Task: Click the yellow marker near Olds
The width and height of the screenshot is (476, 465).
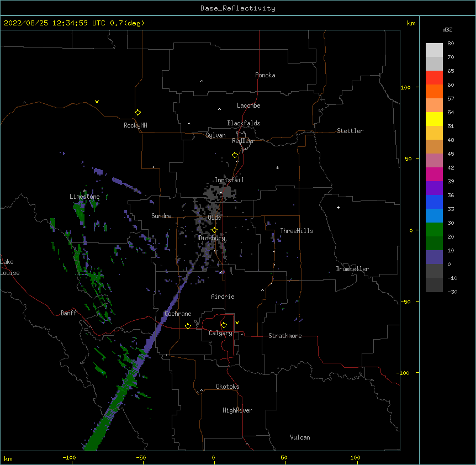Action: click(214, 230)
